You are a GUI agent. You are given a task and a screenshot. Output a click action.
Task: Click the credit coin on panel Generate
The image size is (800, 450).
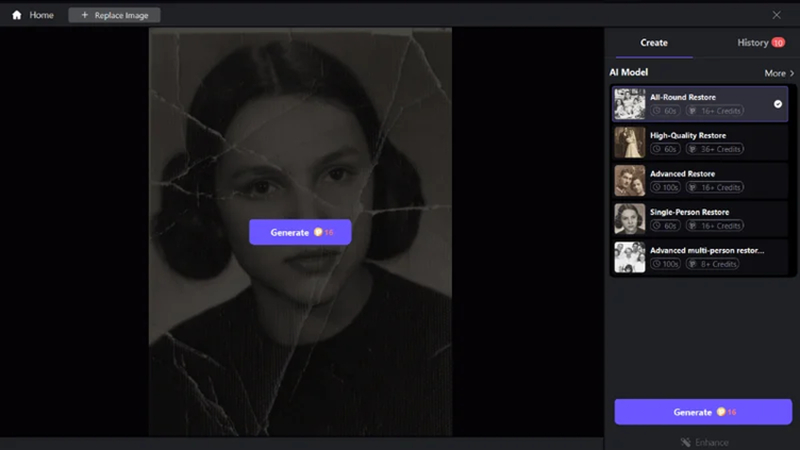click(x=721, y=412)
